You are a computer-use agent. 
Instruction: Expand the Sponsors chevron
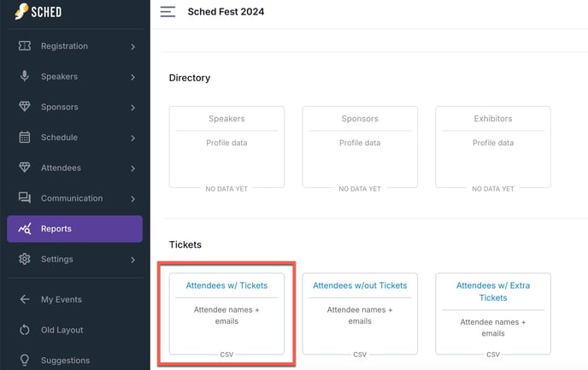tap(132, 108)
